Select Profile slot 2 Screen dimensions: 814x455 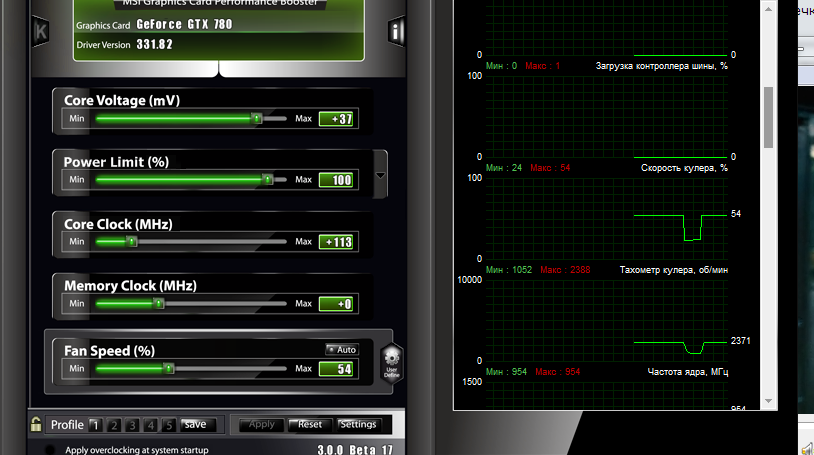point(114,425)
